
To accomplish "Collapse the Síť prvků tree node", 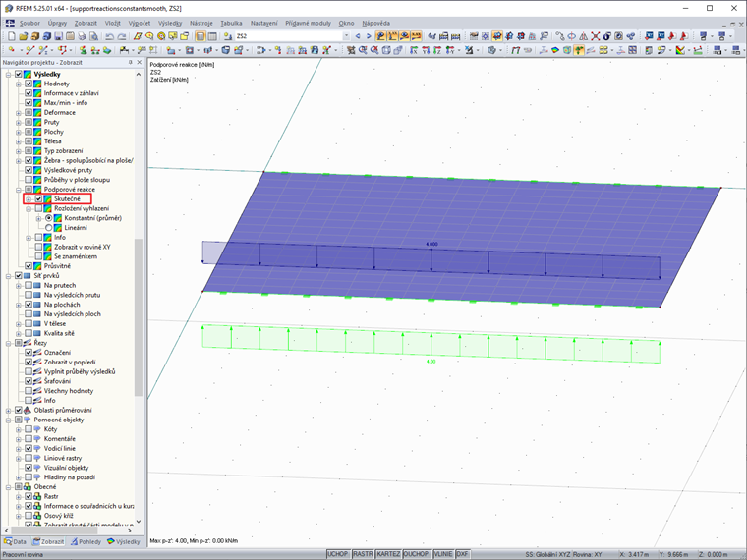I will [x=8, y=276].
